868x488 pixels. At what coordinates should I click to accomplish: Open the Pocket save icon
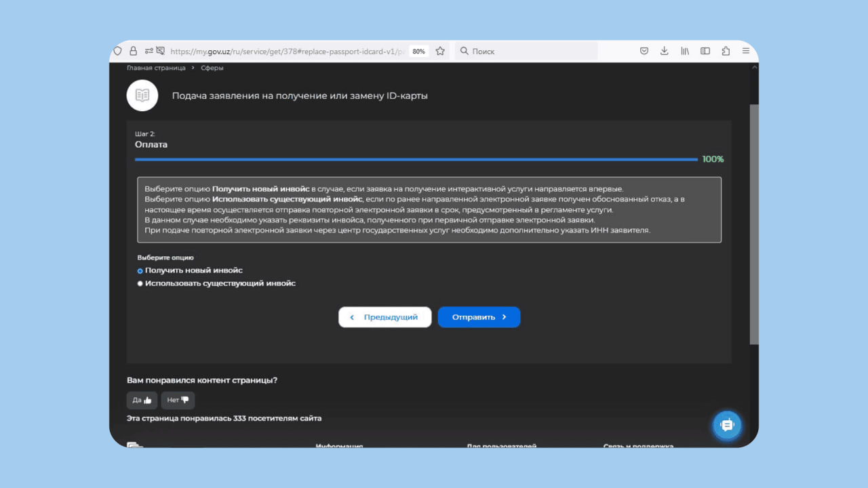(644, 51)
